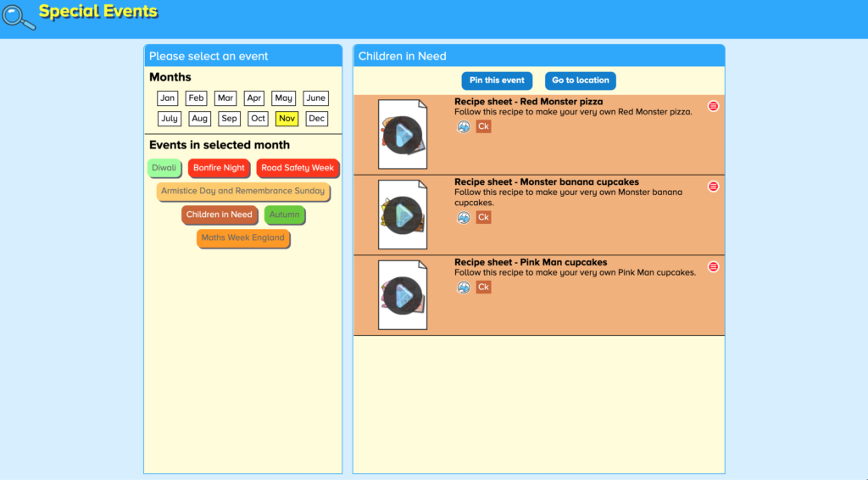The height and width of the screenshot is (480, 868).
Task: Open the Bonfire Night event
Action: pyautogui.click(x=219, y=168)
